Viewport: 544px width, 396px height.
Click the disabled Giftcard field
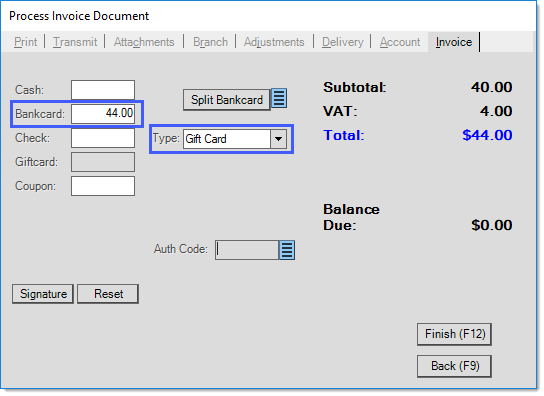coord(103,162)
